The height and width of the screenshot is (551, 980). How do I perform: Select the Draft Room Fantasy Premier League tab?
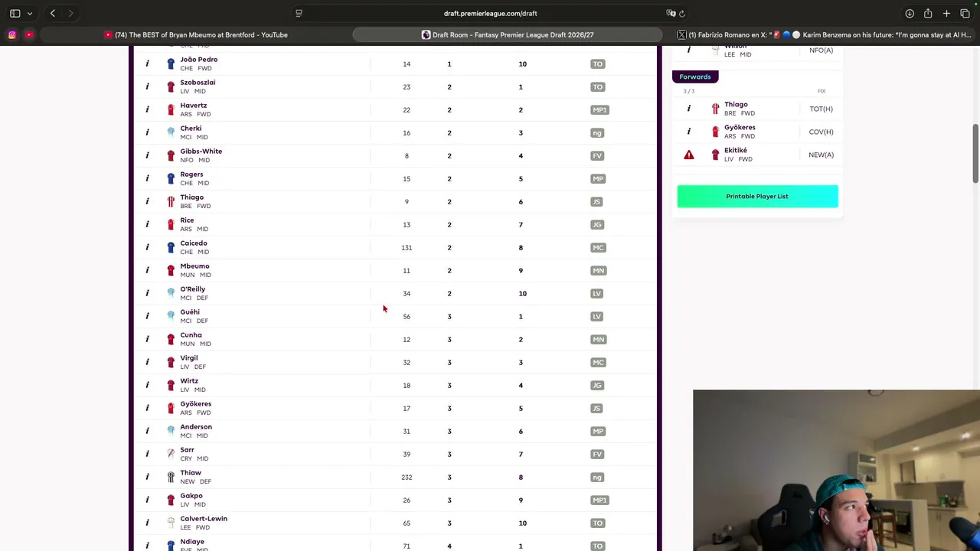pyautogui.click(x=508, y=34)
